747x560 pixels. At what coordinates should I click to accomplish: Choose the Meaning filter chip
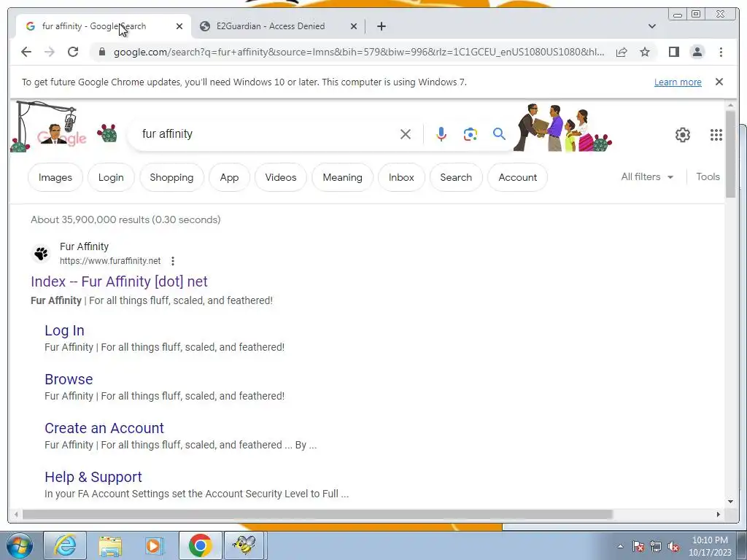343,178
